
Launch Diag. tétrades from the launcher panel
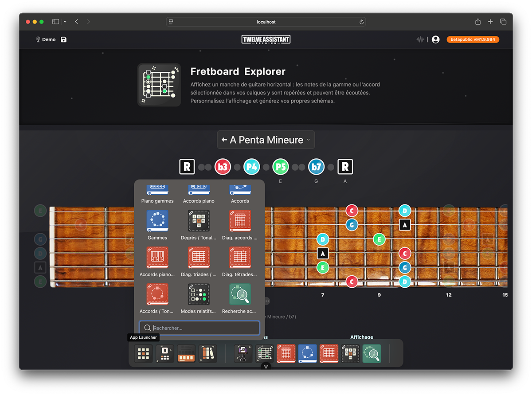pyautogui.click(x=240, y=262)
